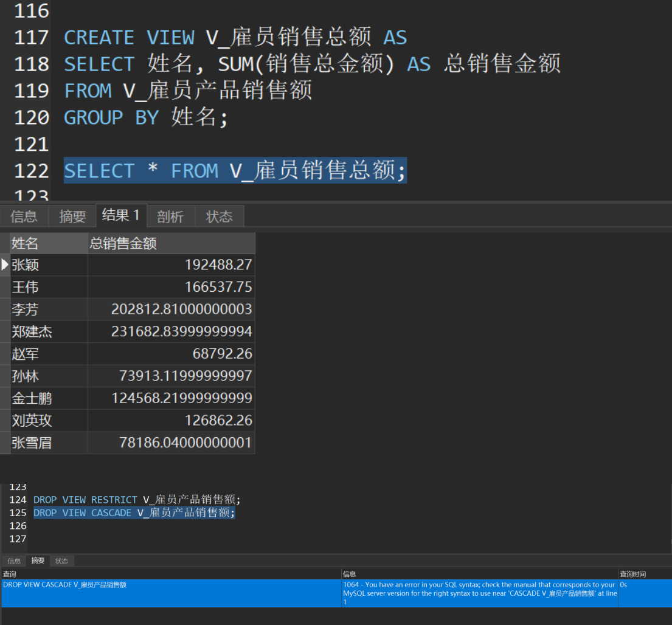The image size is (672, 625).
Task: Click the current-row arrow beside 张颖
Action: pos(5,264)
